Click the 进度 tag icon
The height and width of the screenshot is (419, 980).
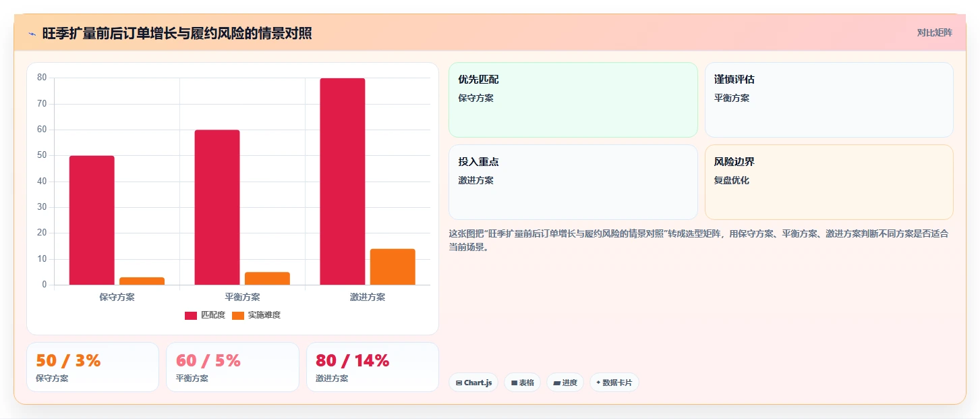pyautogui.click(x=556, y=383)
